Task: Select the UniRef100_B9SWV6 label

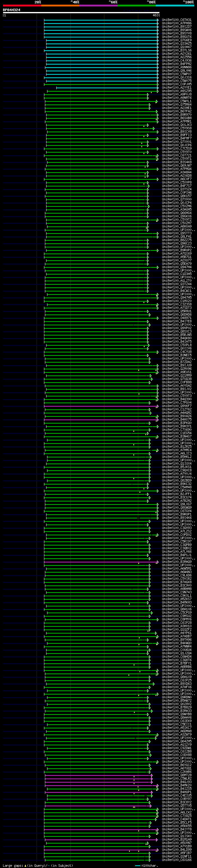Action: pos(177,30)
